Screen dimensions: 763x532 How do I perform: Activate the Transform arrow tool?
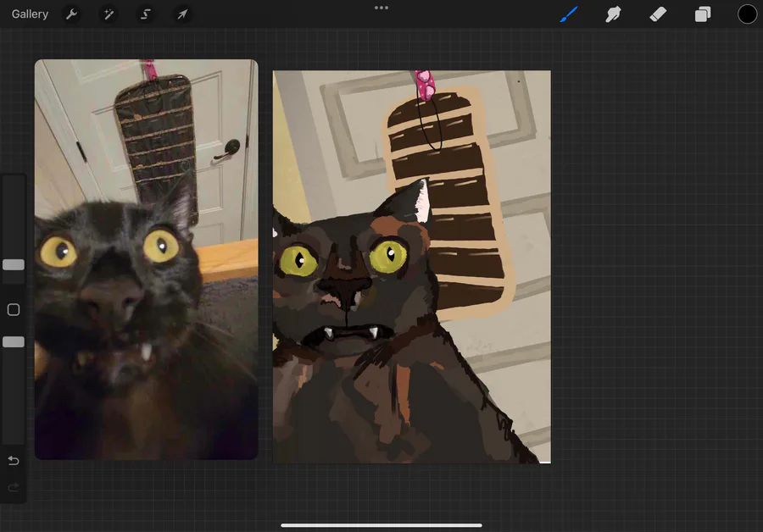click(182, 14)
